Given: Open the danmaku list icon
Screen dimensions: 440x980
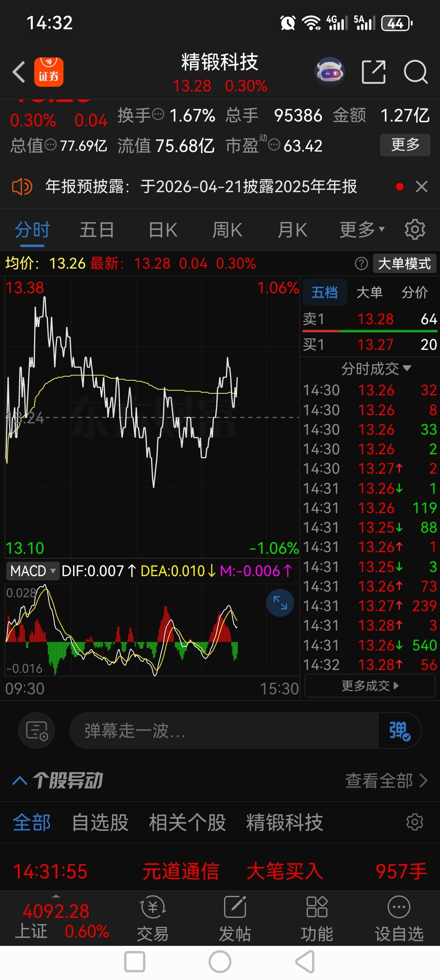Looking at the screenshot, I should (x=37, y=731).
